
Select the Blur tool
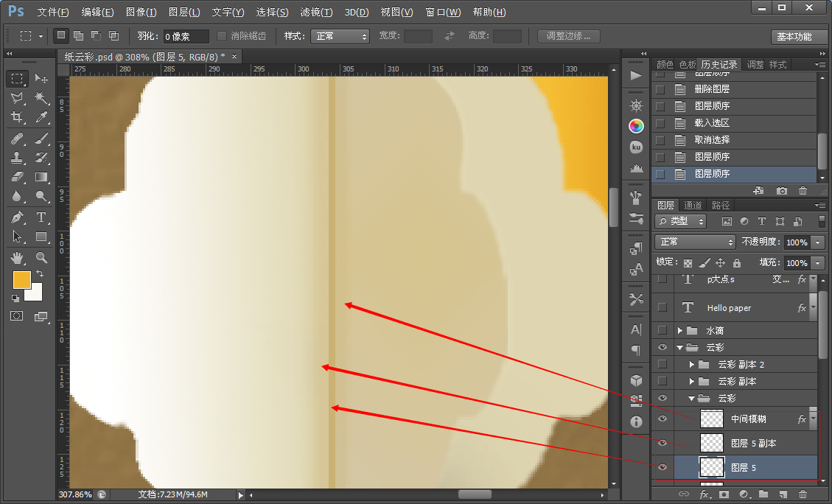tap(17, 196)
